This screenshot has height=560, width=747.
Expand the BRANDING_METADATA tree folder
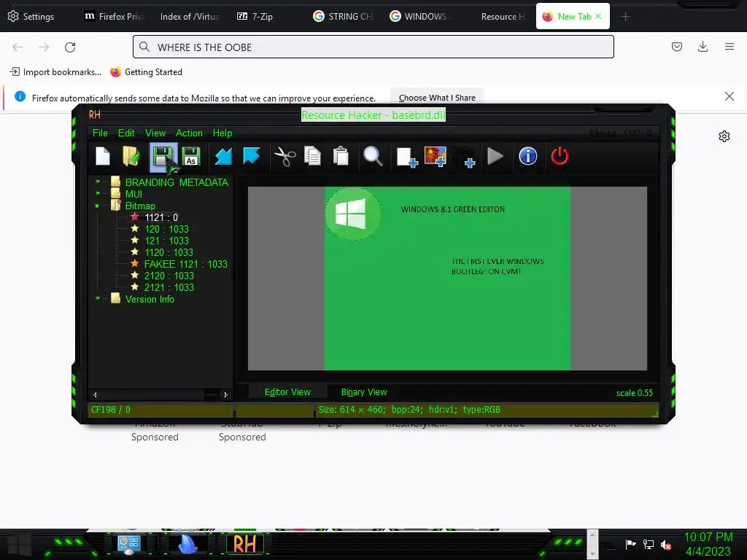(98, 182)
